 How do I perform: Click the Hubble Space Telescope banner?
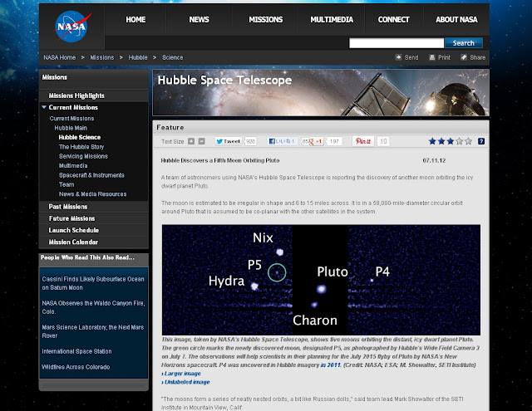pos(321,92)
